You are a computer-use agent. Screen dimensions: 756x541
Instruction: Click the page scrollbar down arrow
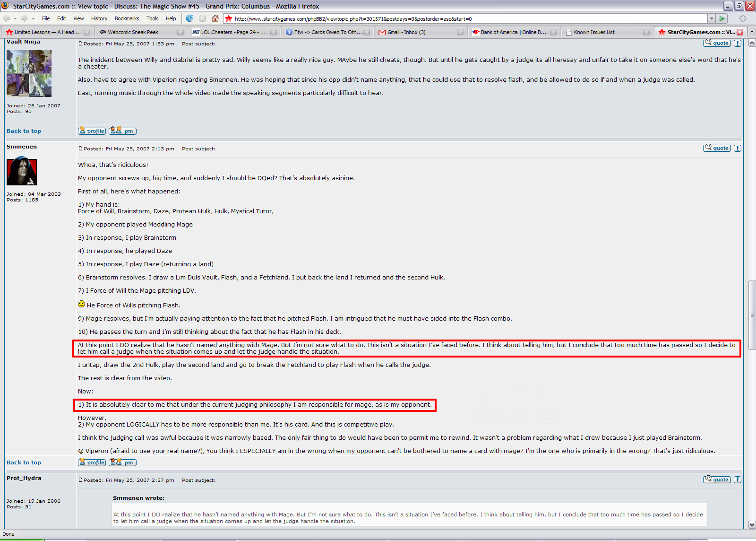[x=752, y=524]
